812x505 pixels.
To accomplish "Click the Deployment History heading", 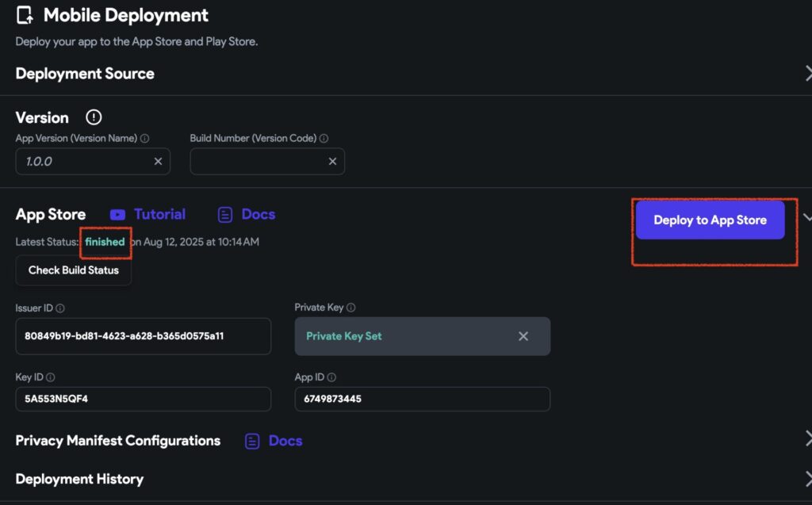I will click(79, 479).
